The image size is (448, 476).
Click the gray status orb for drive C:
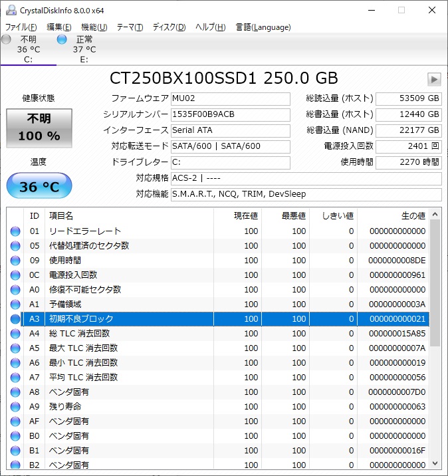[x=6, y=39]
